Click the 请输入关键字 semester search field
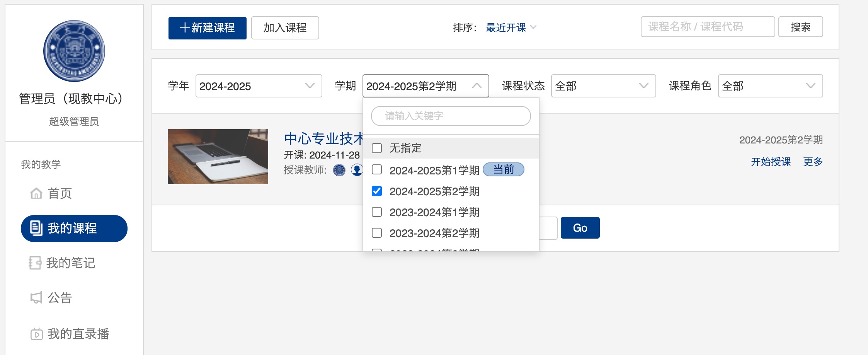The image size is (868, 355). [x=451, y=116]
